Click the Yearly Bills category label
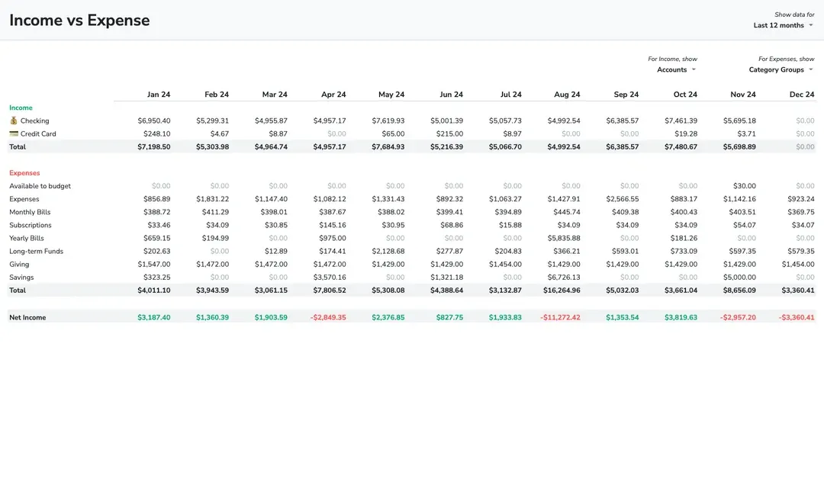This screenshot has width=824, height=504. coord(27,238)
